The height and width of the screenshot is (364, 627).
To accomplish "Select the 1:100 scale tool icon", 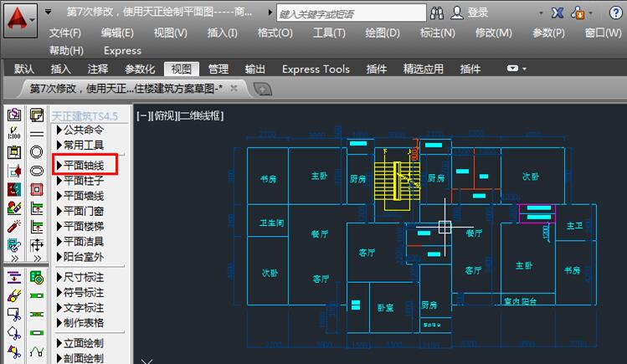I will coord(14,134).
